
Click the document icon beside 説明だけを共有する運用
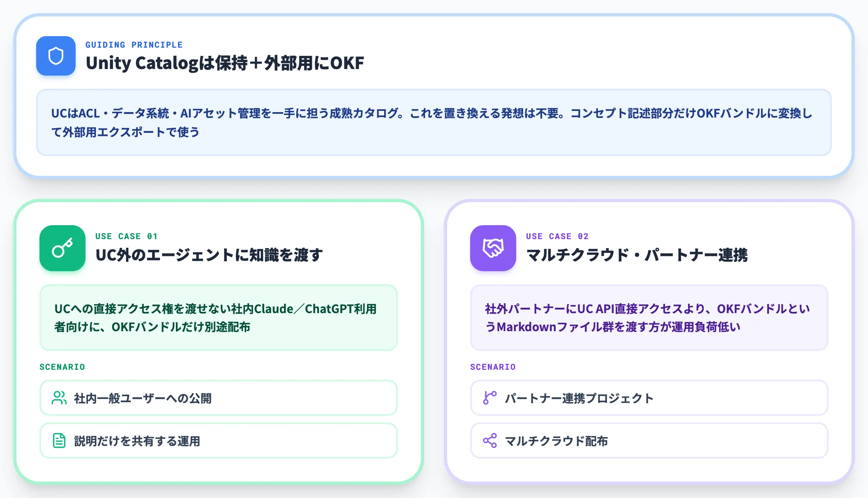[59, 440]
